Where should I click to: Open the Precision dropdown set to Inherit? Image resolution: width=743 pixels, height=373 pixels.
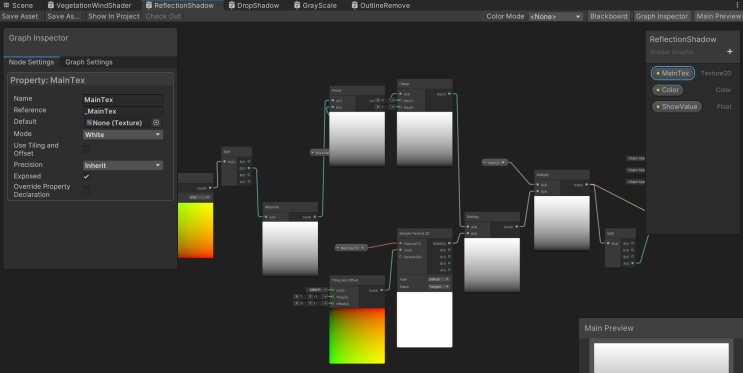tap(123, 165)
